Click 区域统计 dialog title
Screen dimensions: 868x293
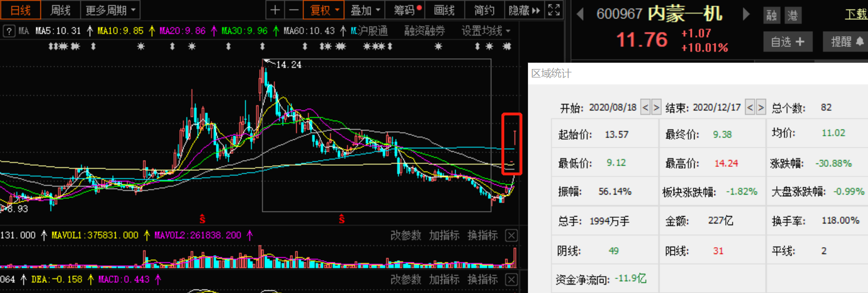(551, 74)
